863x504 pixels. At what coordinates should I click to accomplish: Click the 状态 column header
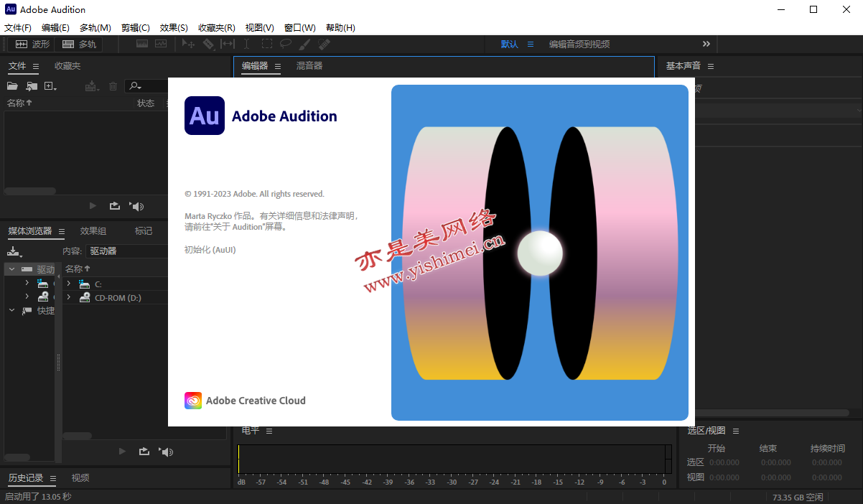tap(146, 103)
